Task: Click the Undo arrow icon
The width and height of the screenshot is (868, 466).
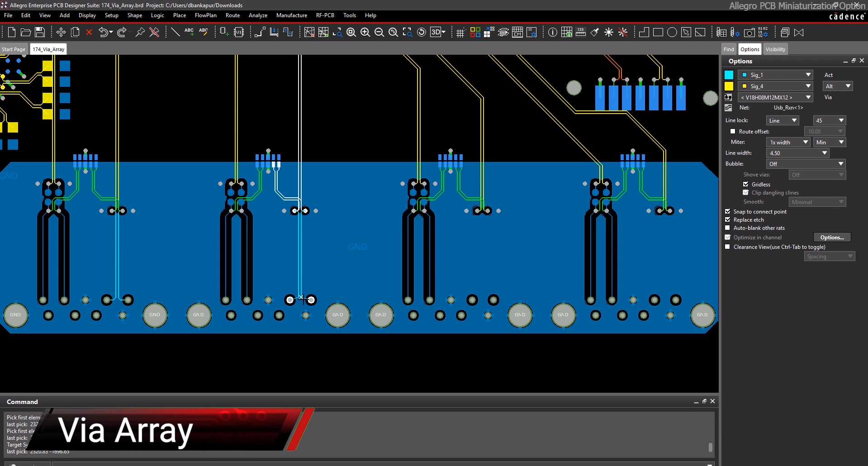Action: (x=104, y=32)
